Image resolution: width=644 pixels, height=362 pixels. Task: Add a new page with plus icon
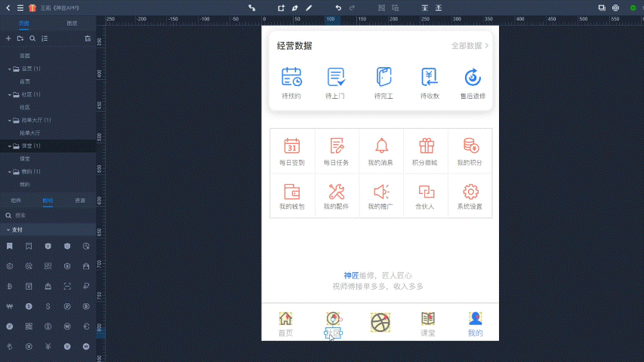(8, 38)
